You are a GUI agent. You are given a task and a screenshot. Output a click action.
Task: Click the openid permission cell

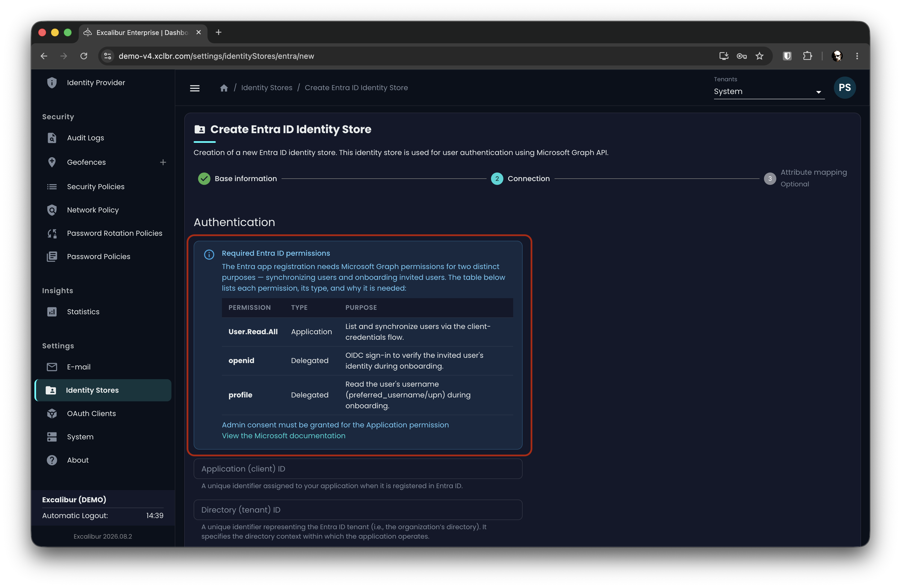pos(241,361)
